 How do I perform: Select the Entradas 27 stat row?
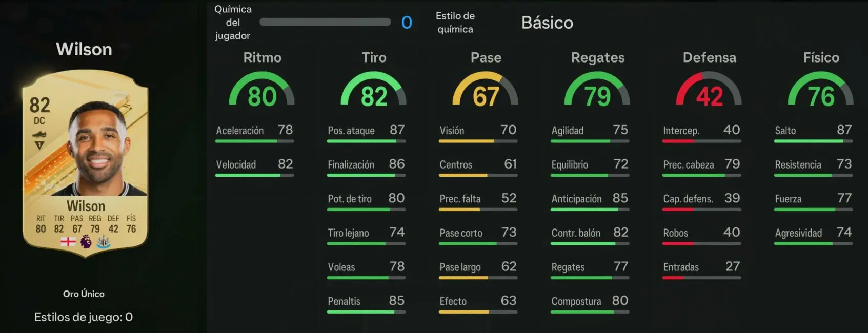[x=702, y=270]
